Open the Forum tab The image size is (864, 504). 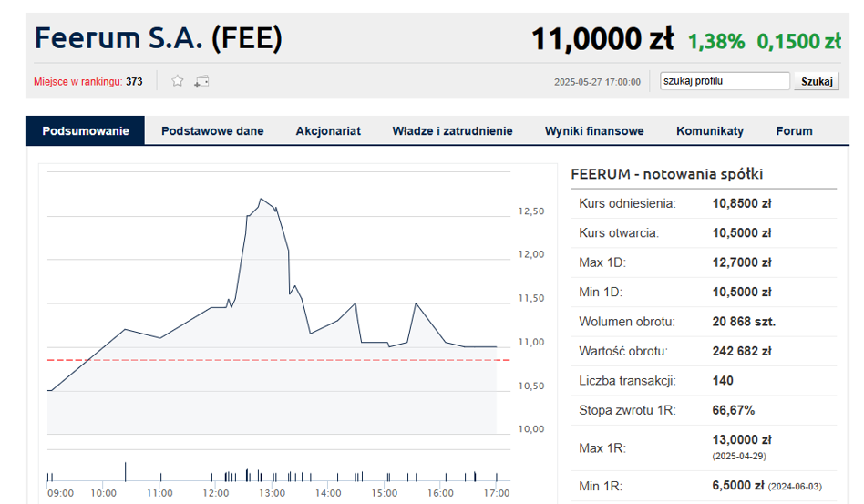click(x=794, y=131)
